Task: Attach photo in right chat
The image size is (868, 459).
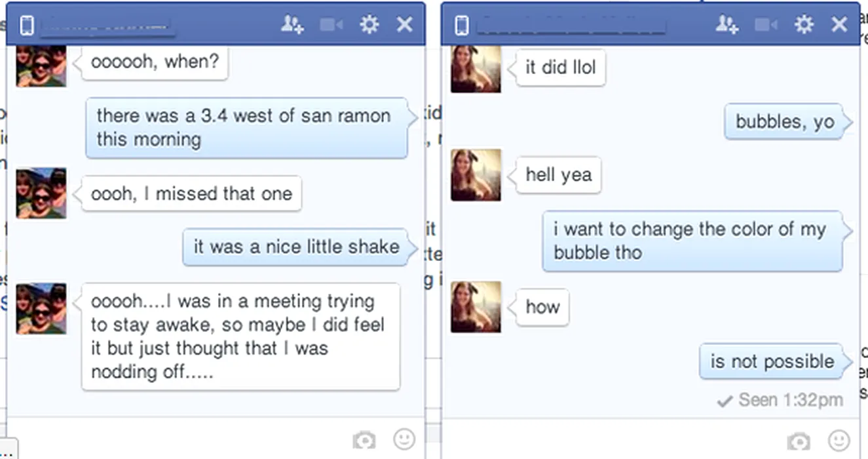Action: 799,441
